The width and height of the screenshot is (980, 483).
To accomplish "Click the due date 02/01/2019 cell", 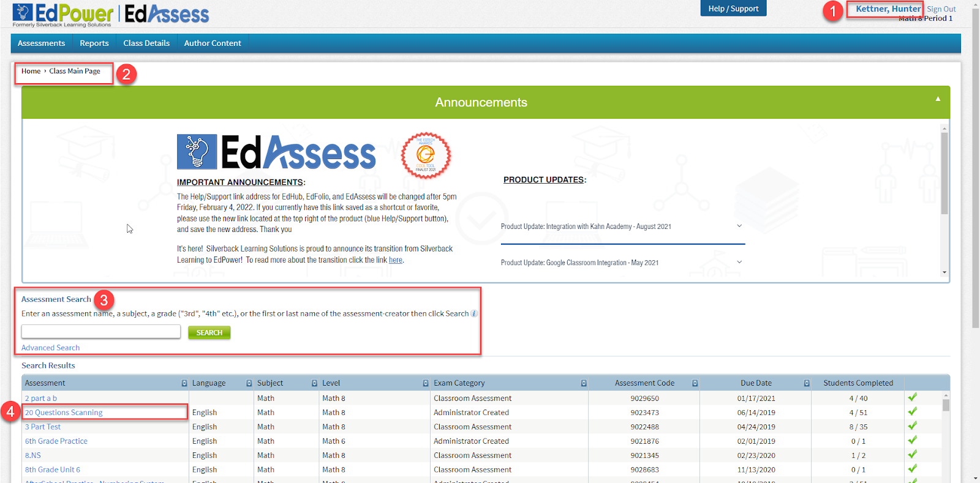I will (x=756, y=441).
